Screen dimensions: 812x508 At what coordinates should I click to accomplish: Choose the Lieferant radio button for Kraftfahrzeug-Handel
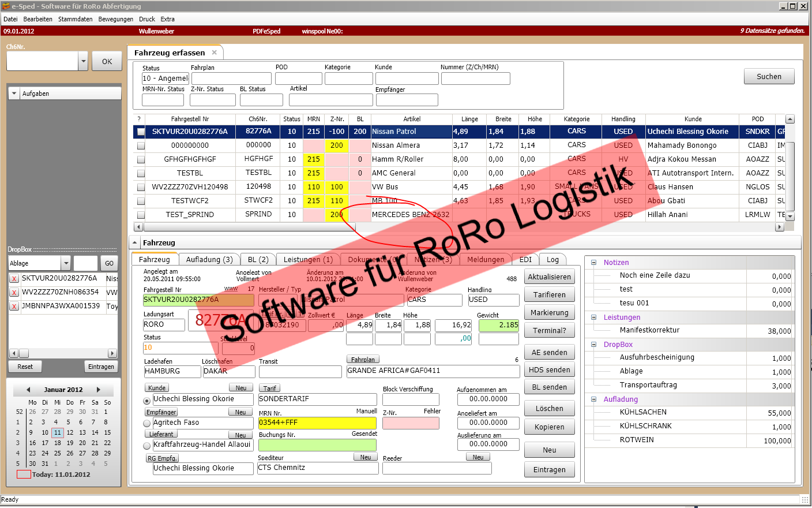click(x=147, y=445)
